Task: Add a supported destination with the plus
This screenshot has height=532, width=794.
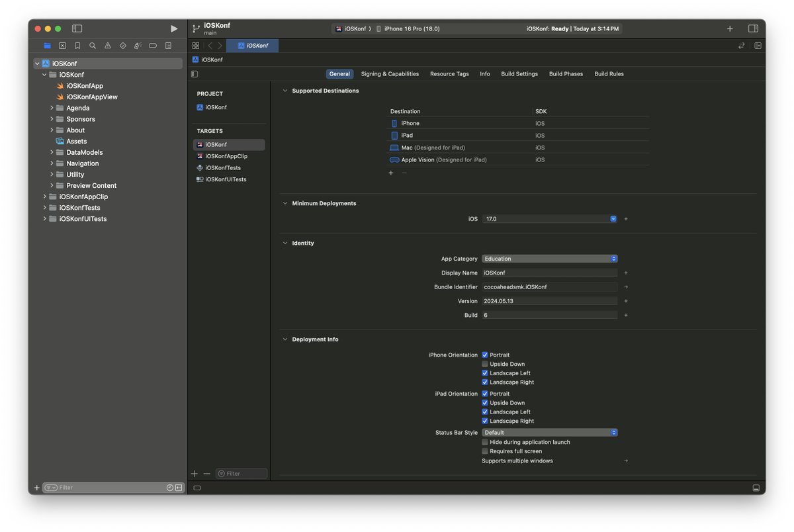Action: pos(391,173)
